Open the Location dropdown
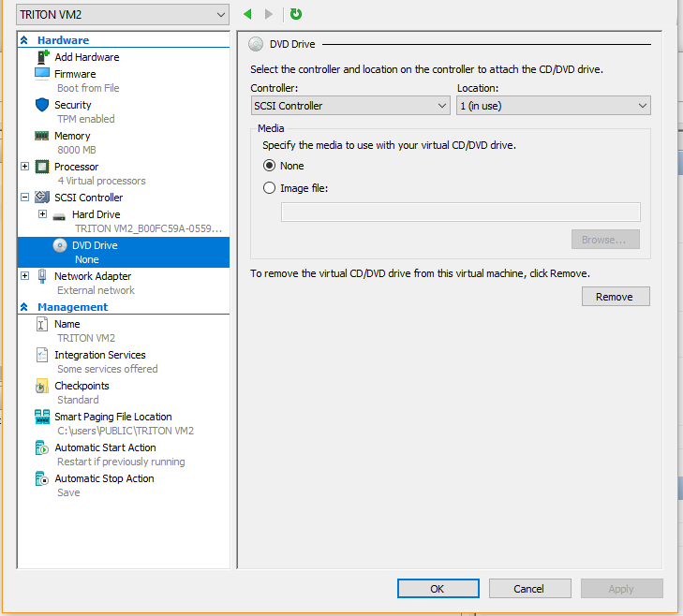The height and width of the screenshot is (616, 683). click(x=553, y=106)
